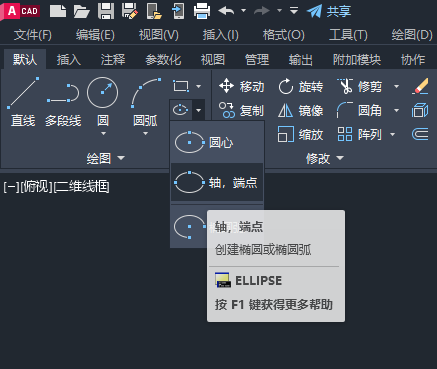
Task: Switch to the 协作 ribbon tab
Action: [413, 60]
